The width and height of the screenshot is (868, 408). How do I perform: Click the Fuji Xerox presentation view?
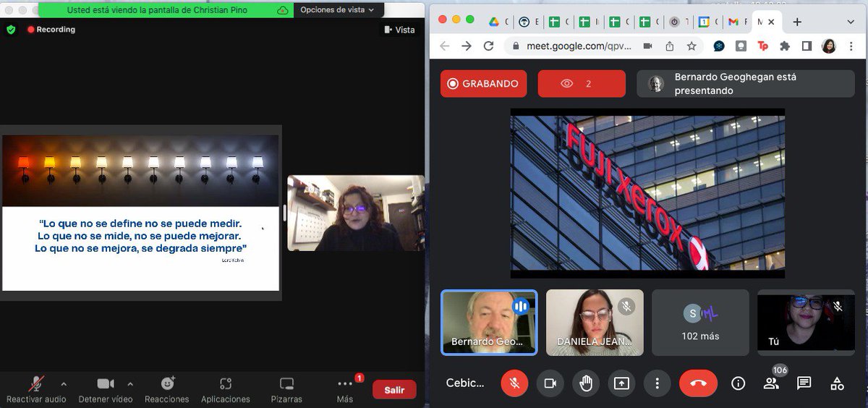(647, 193)
